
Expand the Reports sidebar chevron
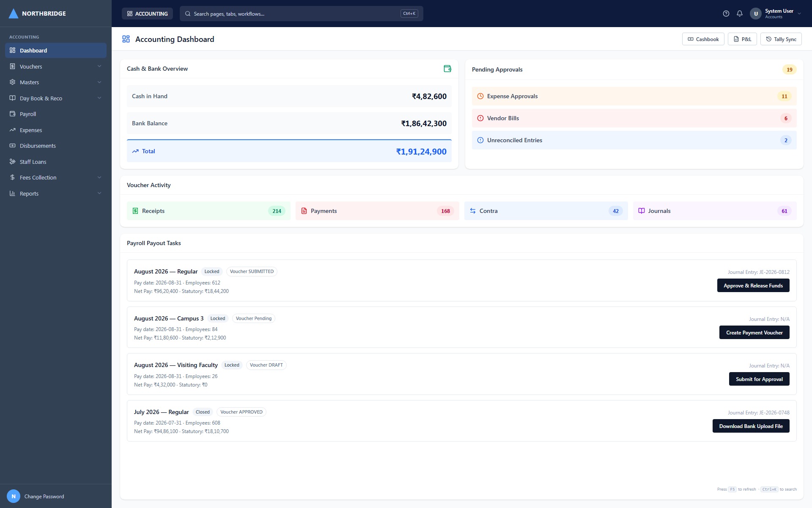(x=99, y=193)
